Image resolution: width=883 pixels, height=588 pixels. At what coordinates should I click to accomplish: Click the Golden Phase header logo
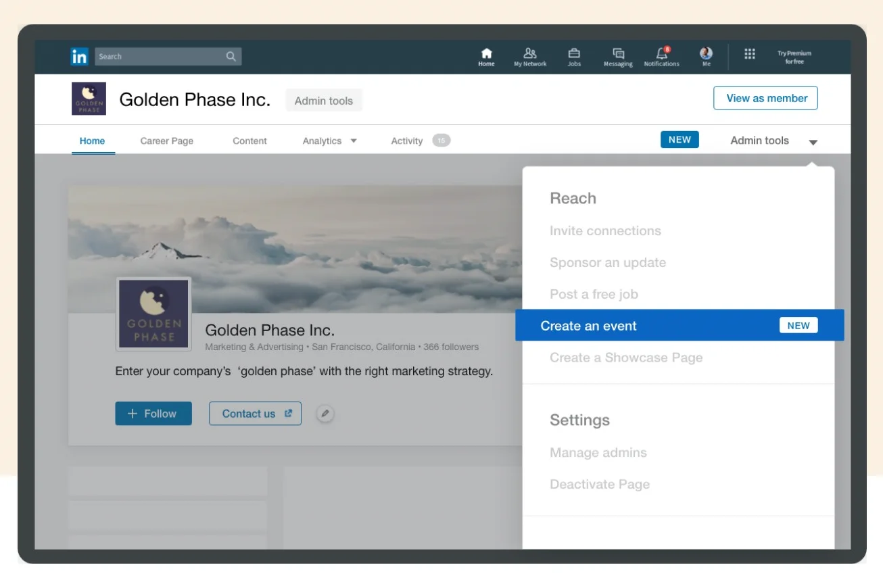pos(89,99)
